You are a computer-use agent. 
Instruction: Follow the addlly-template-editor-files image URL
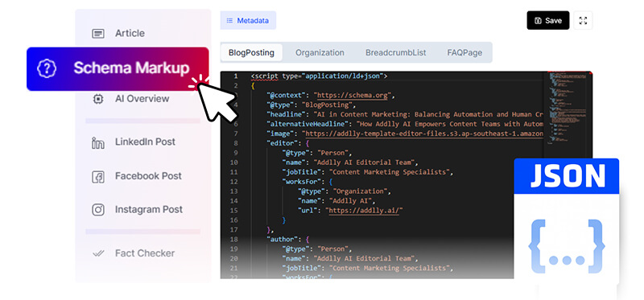point(424,134)
